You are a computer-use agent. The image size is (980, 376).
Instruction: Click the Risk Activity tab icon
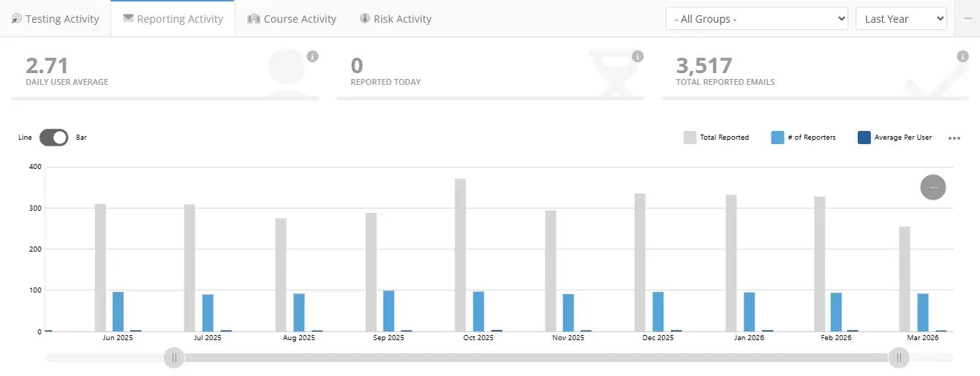364,19
